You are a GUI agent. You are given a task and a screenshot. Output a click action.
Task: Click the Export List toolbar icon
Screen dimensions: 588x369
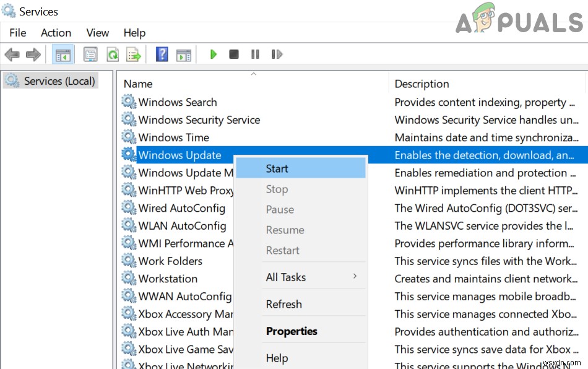click(x=134, y=54)
